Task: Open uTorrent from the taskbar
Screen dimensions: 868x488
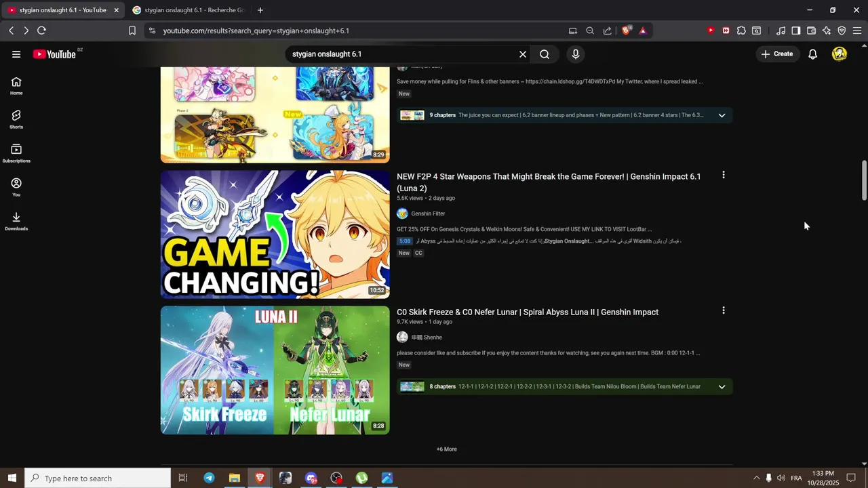Action: coord(362,478)
